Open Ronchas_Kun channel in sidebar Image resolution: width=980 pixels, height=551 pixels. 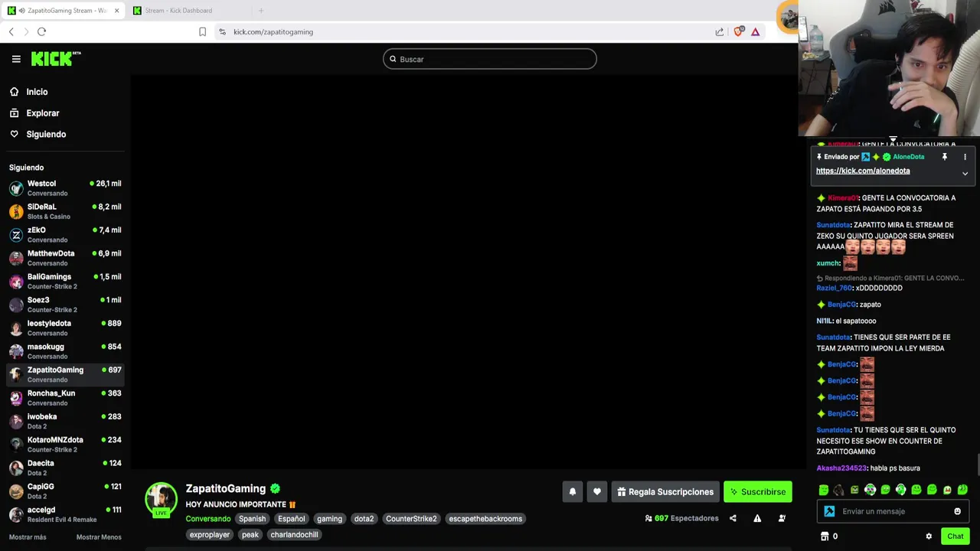click(x=65, y=398)
